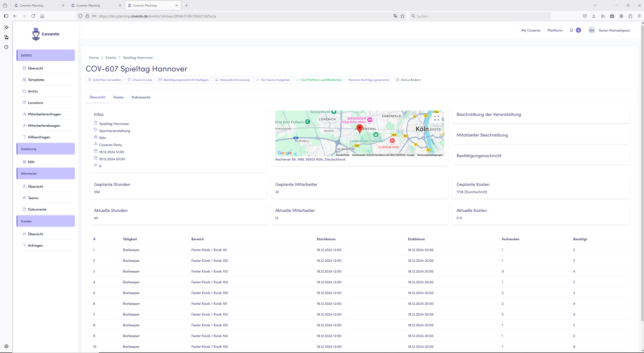This screenshot has width=644, height=353.
Task: Switch to the Teams tab
Action: (118, 97)
